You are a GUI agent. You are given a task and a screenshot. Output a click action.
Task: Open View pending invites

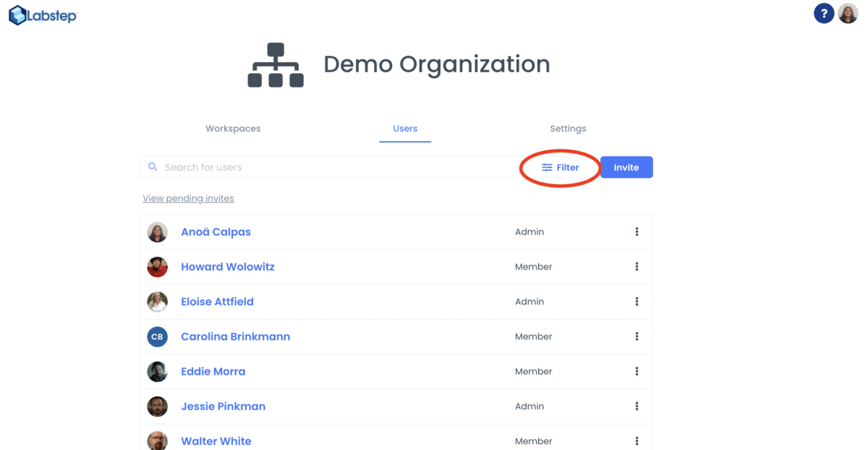point(188,198)
